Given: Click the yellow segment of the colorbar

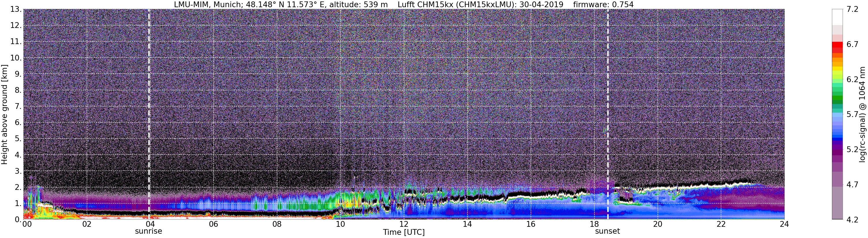Looking at the screenshot, I should (837, 69).
